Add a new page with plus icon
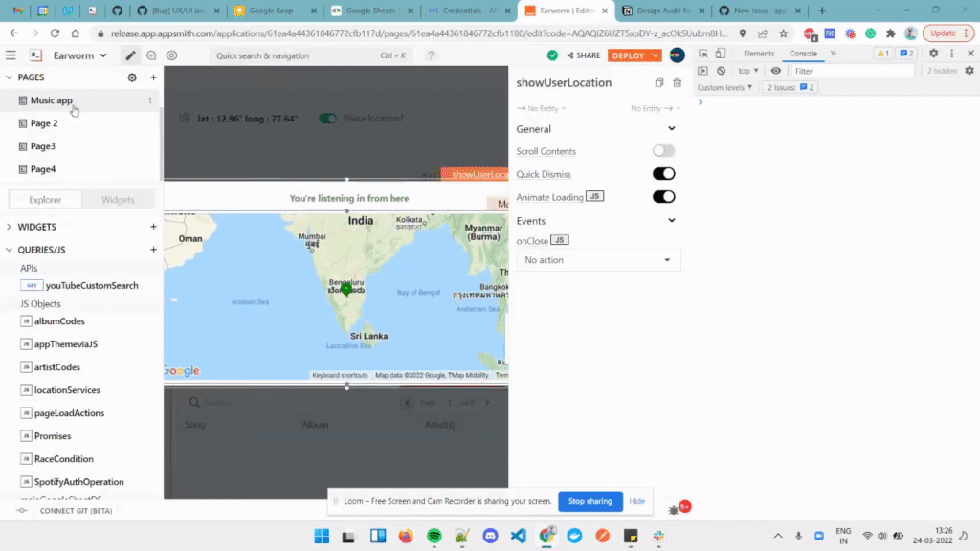The image size is (980, 551). point(153,77)
